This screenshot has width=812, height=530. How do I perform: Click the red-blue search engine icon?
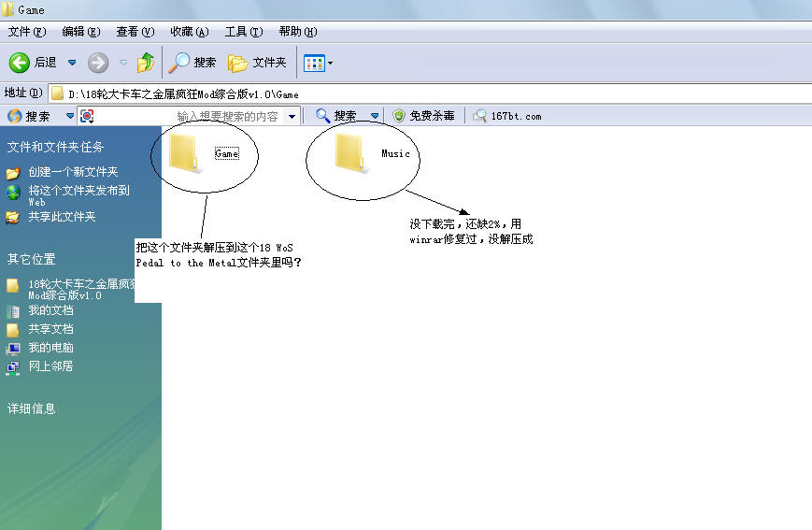87,116
